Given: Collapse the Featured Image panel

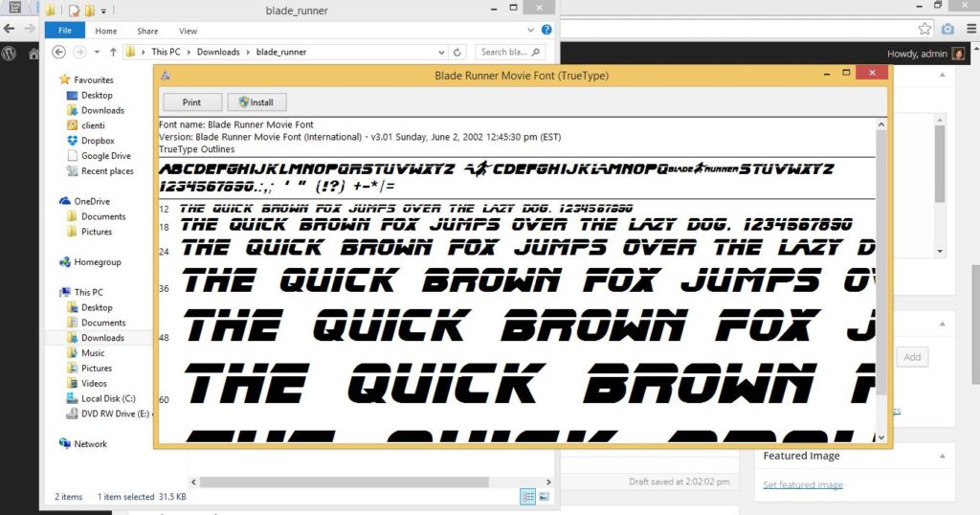Looking at the screenshot, I should tap(942, 457).
